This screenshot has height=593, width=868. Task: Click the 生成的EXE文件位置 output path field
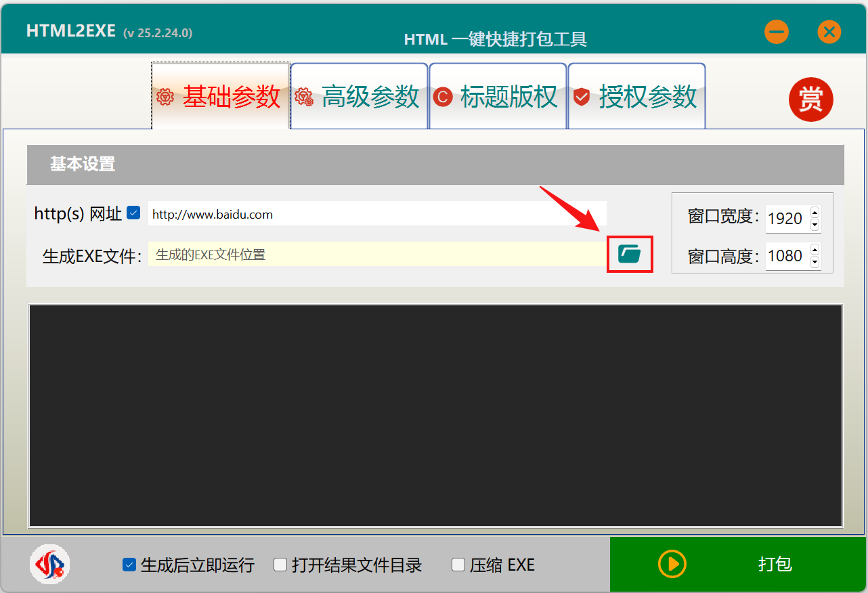[x=377, y=255]
